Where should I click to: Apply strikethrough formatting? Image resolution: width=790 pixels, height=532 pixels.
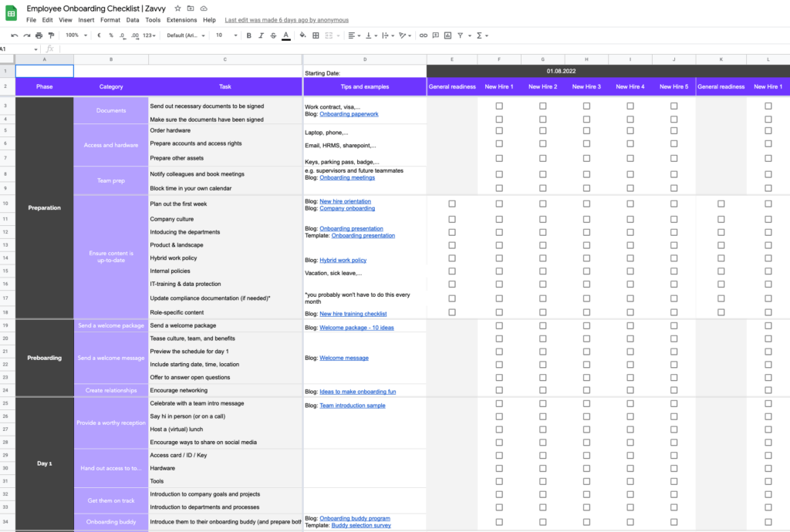tap(272, 35)
